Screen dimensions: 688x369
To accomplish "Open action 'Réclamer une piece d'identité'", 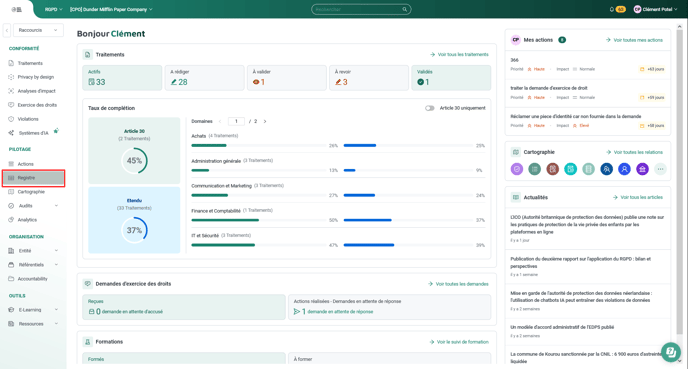I will pyautogui.click(x=588, y=121).
